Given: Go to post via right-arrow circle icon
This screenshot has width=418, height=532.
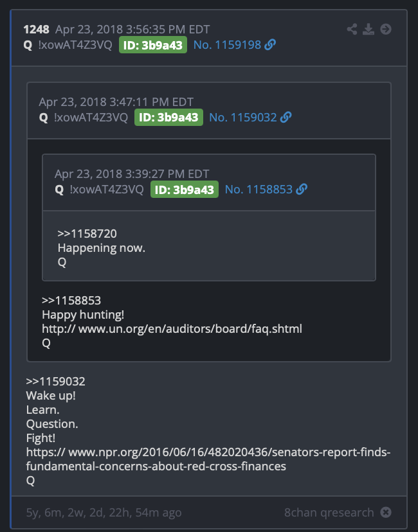Looking at the screenshot, I should pyautogui.click(x=386, y=29).
